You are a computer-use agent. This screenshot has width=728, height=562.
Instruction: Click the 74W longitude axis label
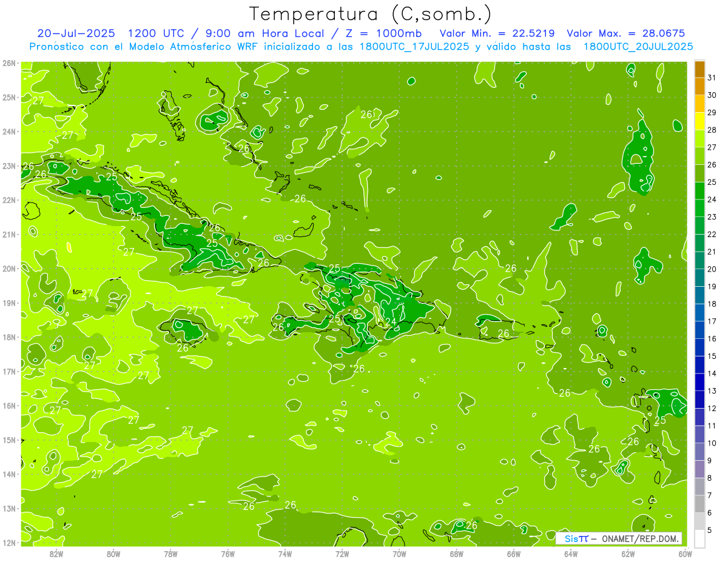[x=285, y=554]
